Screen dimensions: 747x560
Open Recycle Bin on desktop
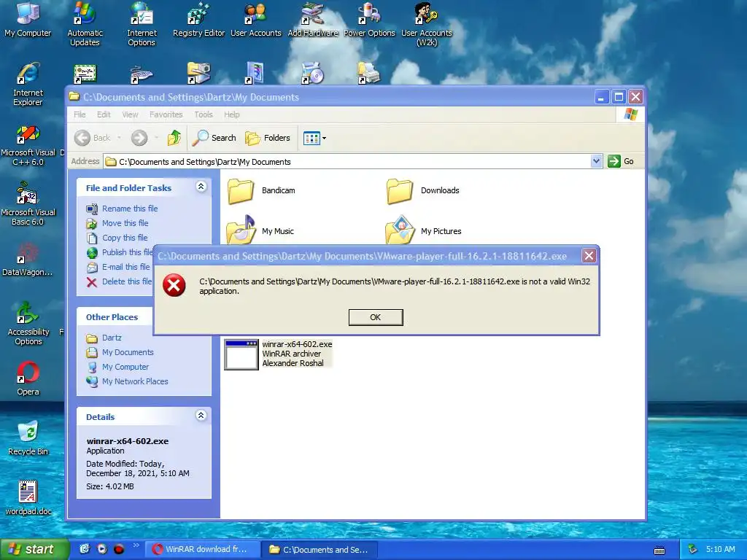click(x=28, y=438)
